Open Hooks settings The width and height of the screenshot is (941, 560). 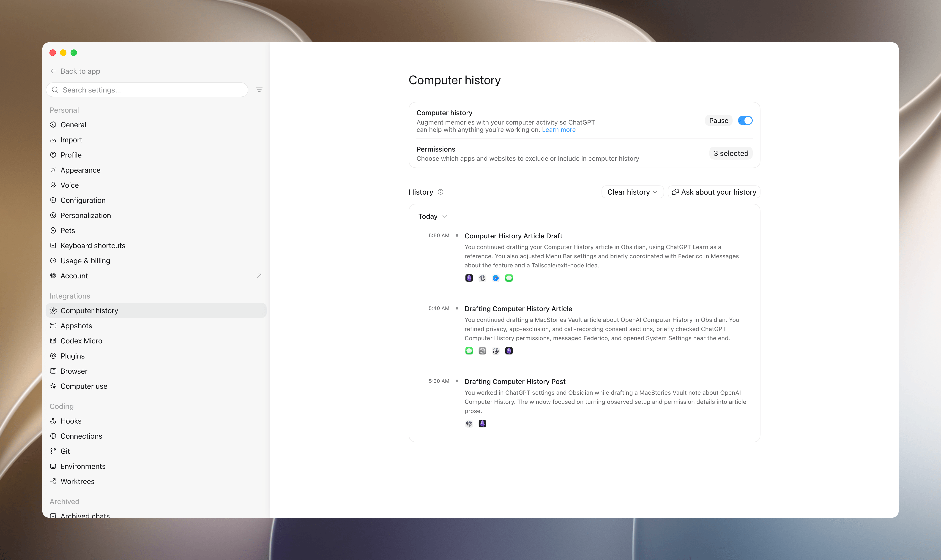click(156, 421)
